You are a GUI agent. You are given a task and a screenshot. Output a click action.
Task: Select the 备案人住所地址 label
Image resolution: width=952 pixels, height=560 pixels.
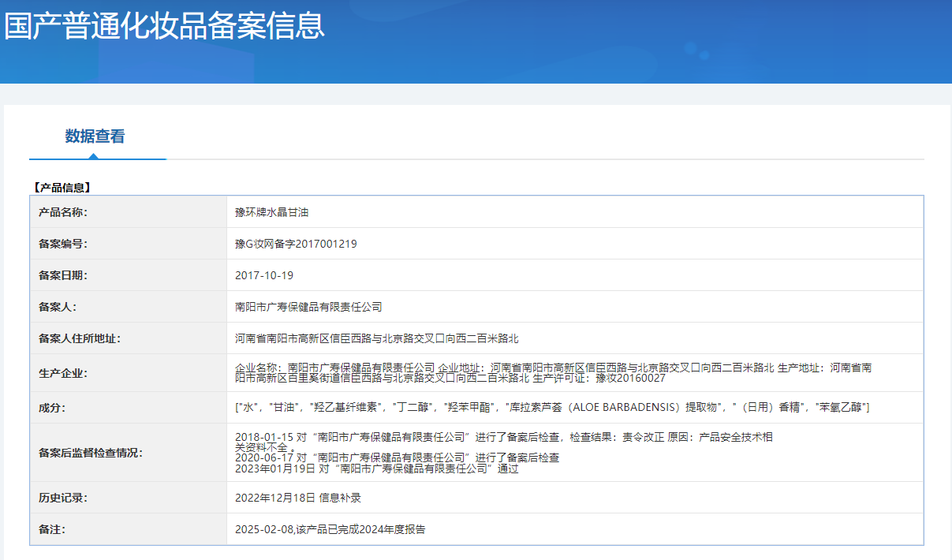pos(79,338)
